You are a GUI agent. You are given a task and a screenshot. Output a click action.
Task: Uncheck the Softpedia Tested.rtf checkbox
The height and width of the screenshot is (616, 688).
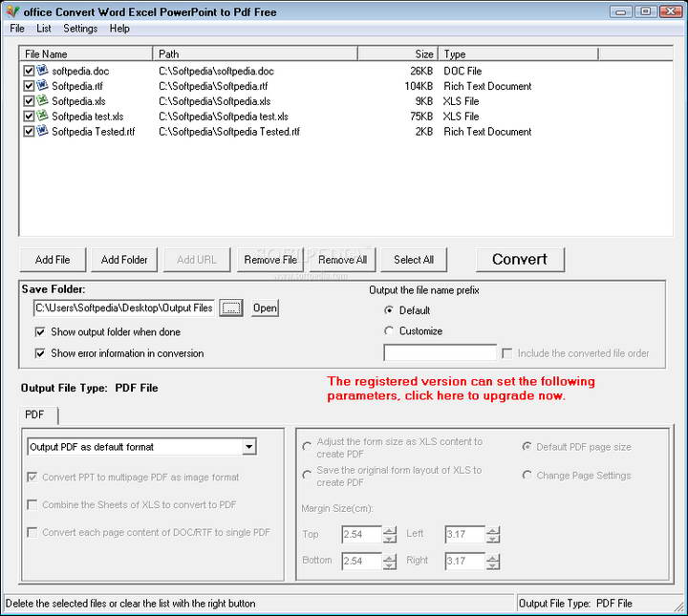pyautogui.click(x=29, y=132)
